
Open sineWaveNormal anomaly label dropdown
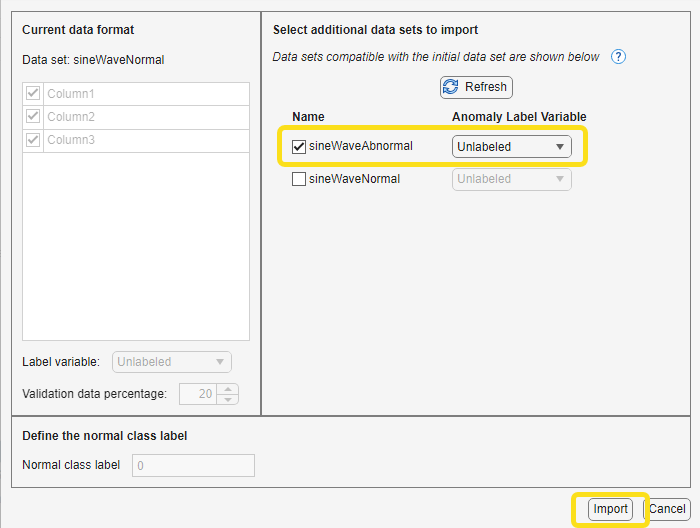coord(511,179)
